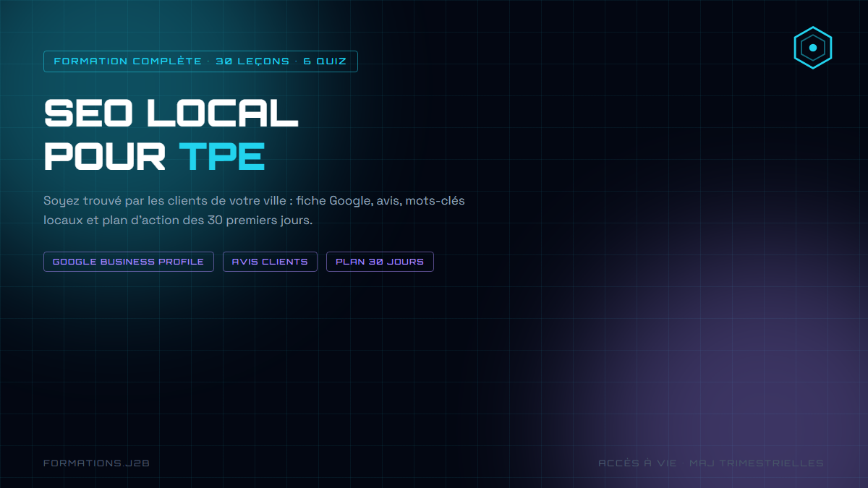Image resolution: width=868 pixels, height=488 pixels.
Task: Click the POUR TPE title line
Action: [x=154, y=156]
